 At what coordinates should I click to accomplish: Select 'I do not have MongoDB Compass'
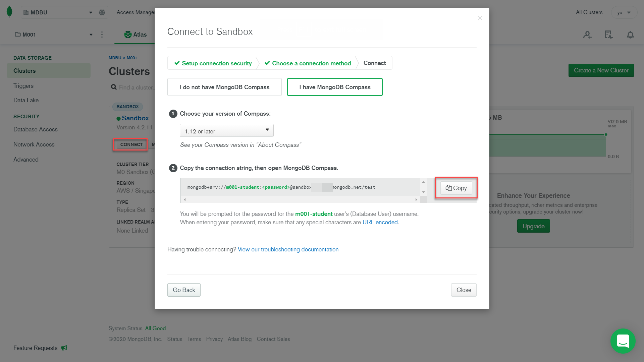pyautogui.click(x=224, y=87)
